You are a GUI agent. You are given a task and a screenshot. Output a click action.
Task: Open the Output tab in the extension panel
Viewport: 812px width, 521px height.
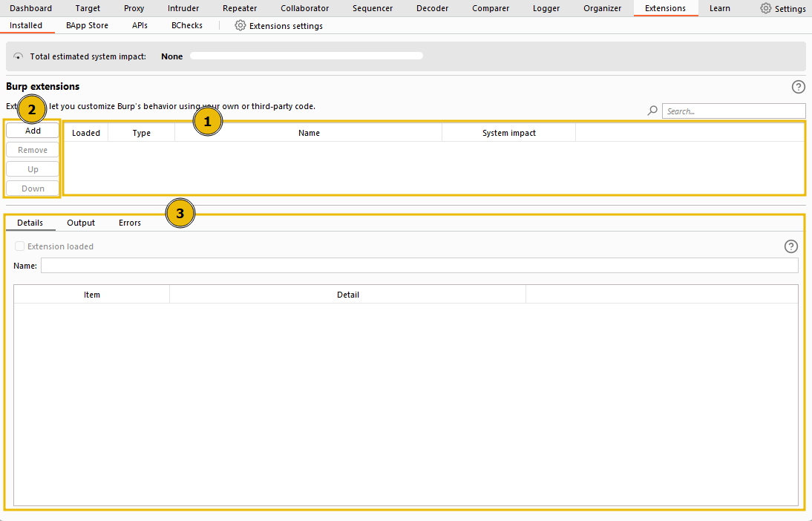pyautogui.click(x=80, y=222)
